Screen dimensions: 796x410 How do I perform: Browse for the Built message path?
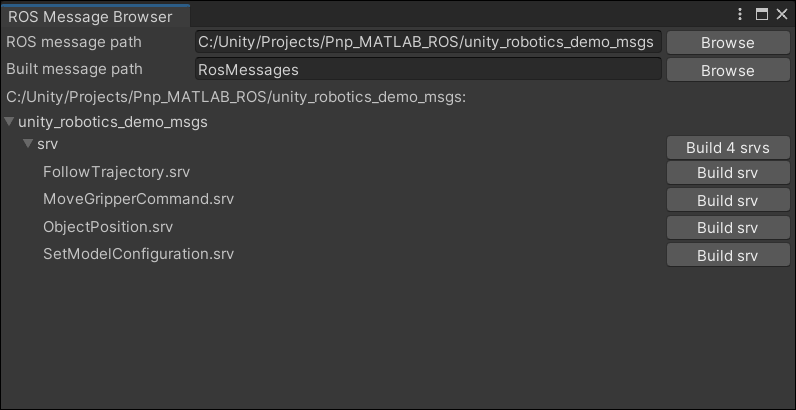pyautogui.click(x=727, y=71)
